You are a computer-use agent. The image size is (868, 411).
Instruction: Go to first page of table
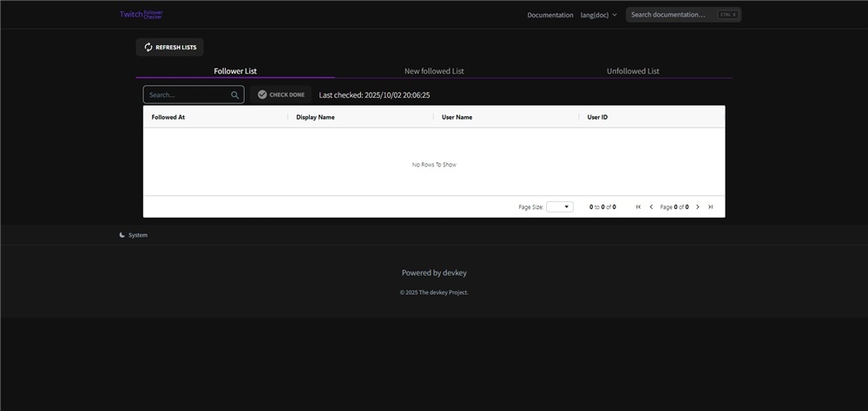click(638, 207)
